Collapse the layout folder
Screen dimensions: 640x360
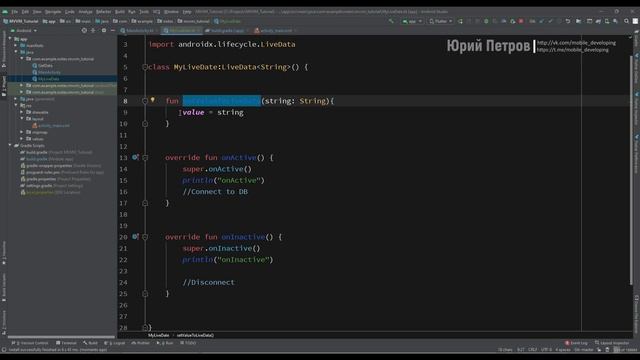[x=22, y=119]
